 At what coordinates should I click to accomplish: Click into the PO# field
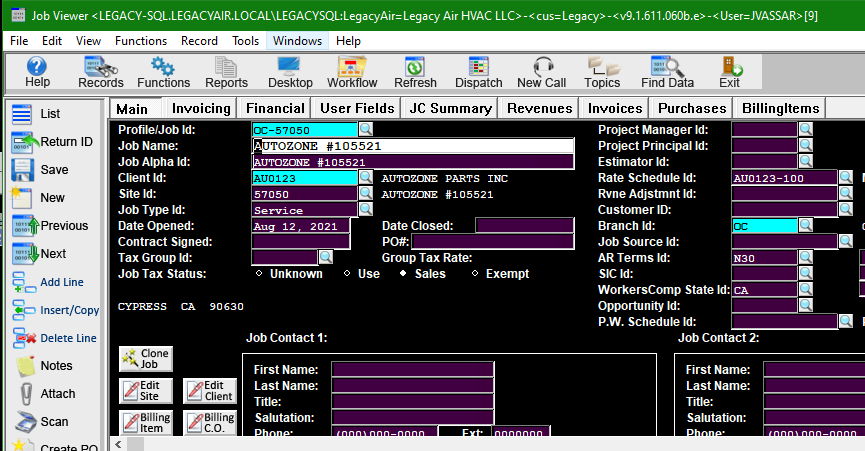pos(493,241)
